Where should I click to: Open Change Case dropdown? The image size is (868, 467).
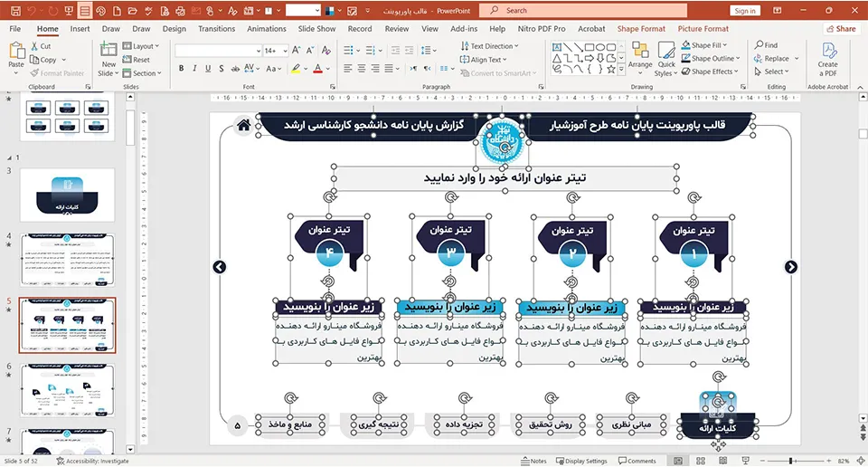point(273,68)
